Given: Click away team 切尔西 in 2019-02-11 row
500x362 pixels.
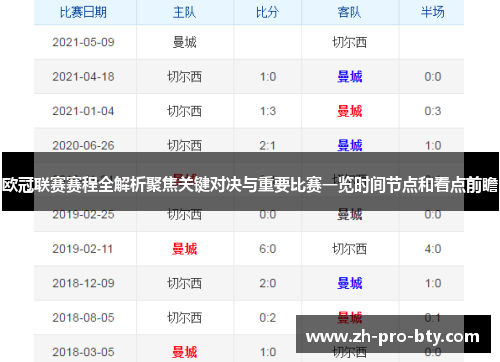Looking at the screenshot, I should [x=349, y=249].
